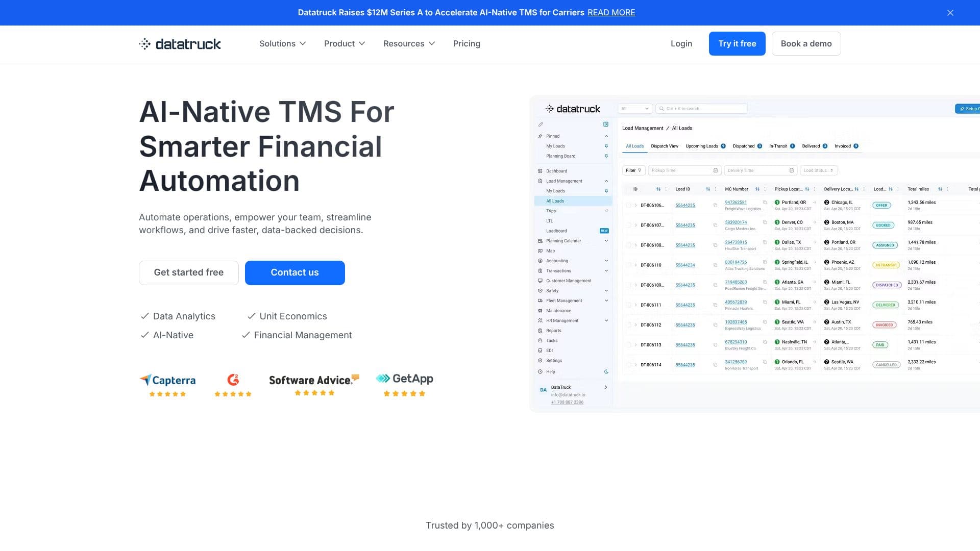The image size is (980, 551).
Task: Open the calendar icon in Delivery Time field
Action: [792, 170]
